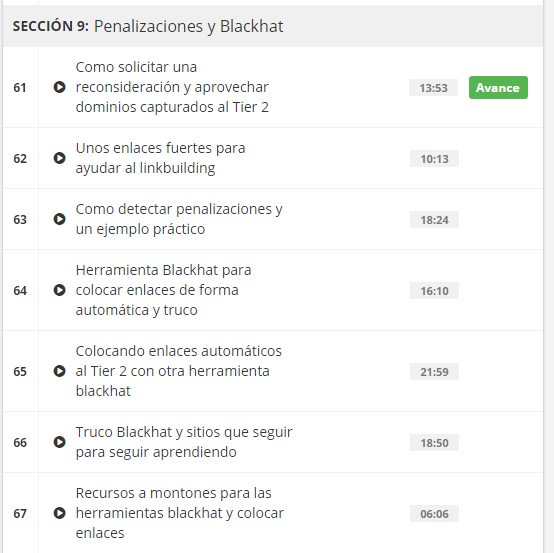Open 'Recursos a montones' lecture title
554x553 pixels.
(x=179, y=513)
